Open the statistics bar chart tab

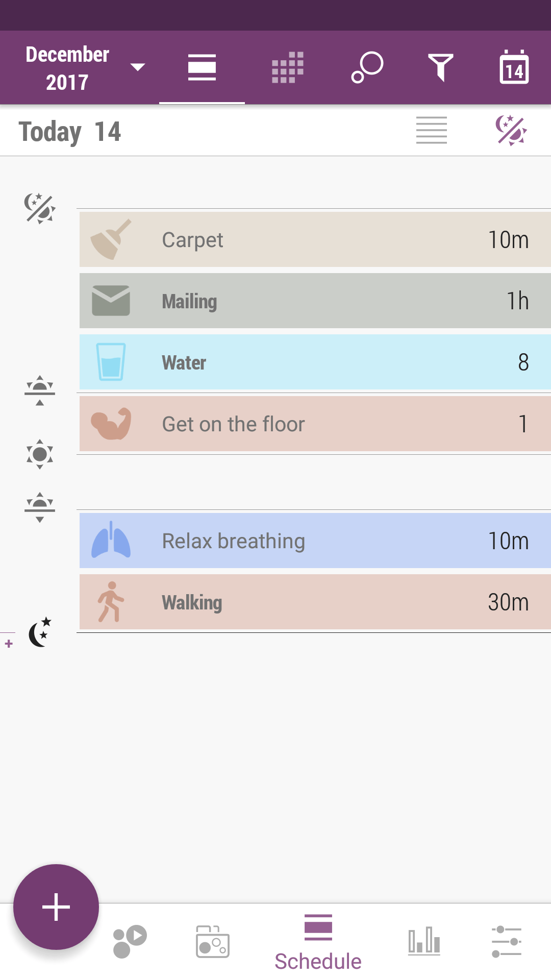tap(424, 941)
